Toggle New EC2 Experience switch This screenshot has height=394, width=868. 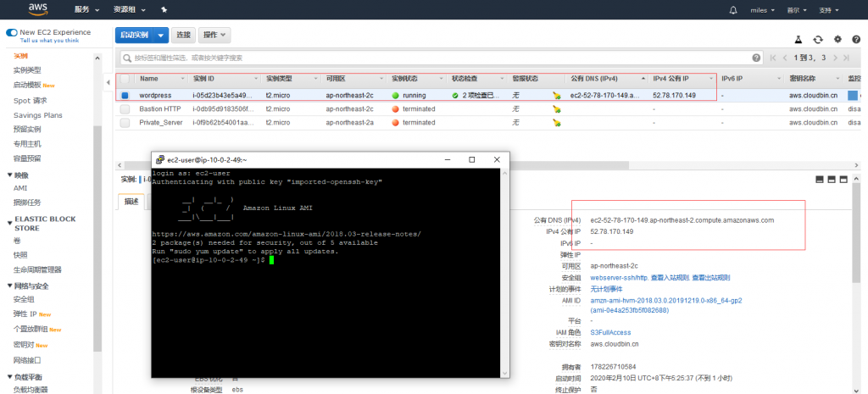tap(12, 33)
